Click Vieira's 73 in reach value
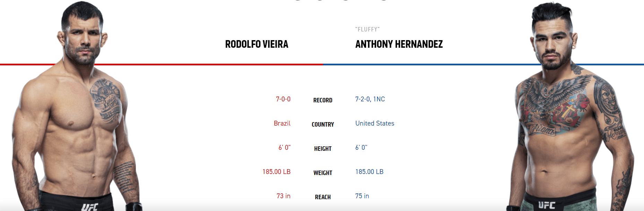 click(284, 196)
